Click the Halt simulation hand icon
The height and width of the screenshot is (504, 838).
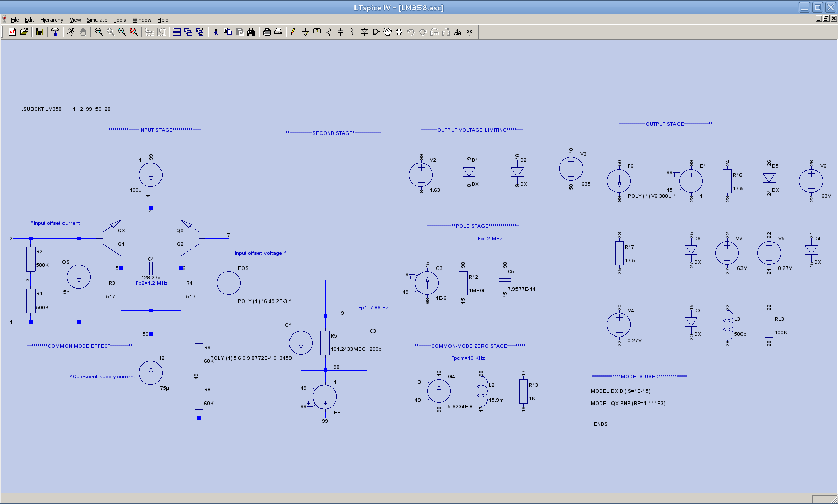(83, 32)
